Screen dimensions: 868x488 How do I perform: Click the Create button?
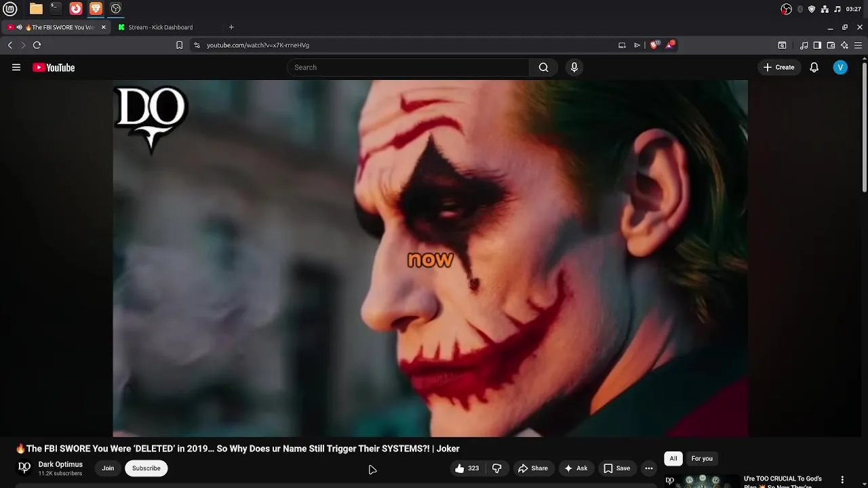(x=779, y=67)
